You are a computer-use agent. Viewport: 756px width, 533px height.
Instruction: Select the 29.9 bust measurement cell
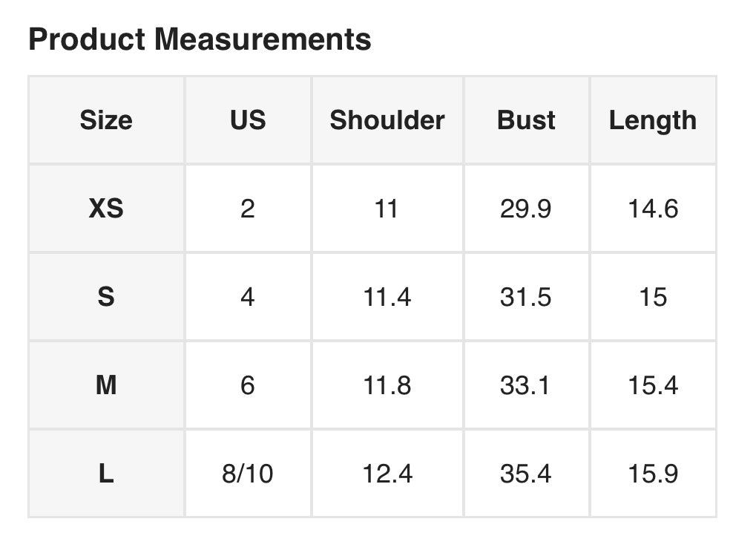pos(526,209)
